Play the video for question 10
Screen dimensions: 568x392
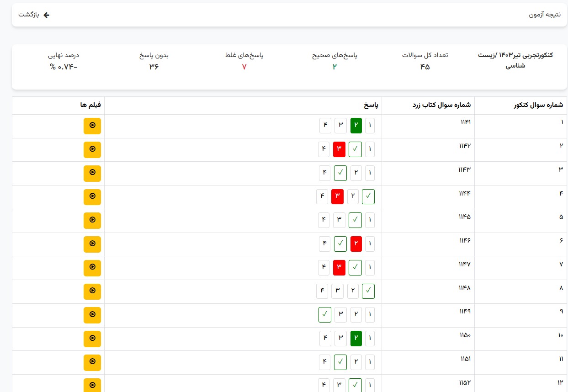click(x=92, y=339)
